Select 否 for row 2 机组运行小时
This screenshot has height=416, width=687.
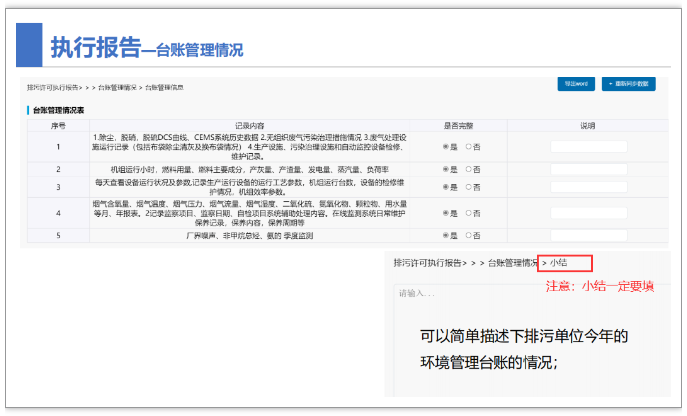click(x=468, y=169)
